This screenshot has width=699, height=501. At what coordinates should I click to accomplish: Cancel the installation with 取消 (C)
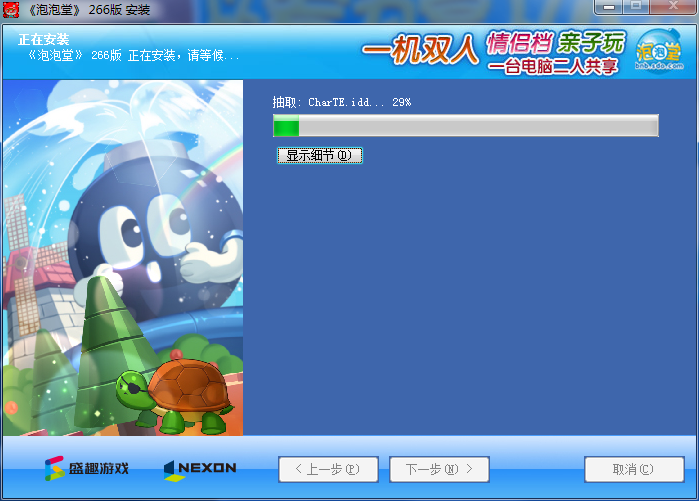coord(634,469)
